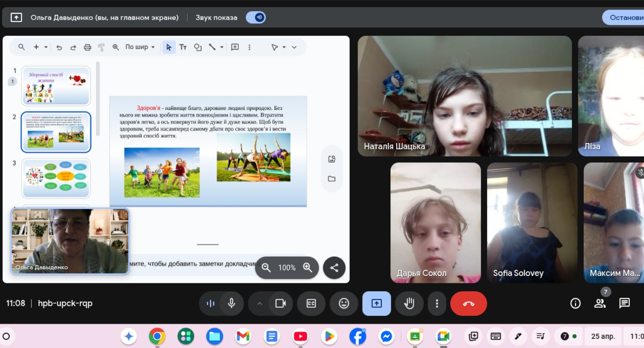Expand the pointer mode dropdown arrow

pyautogui.click(x=284, y=47)
